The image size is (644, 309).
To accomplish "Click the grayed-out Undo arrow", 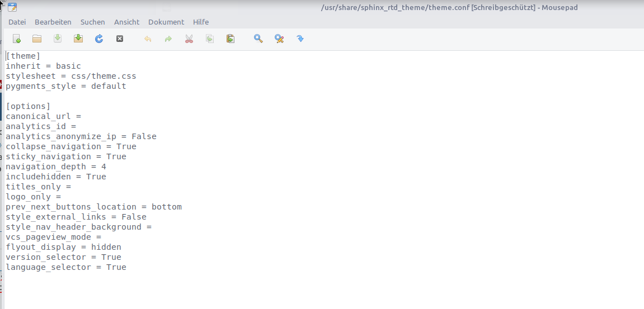I will [x=148, y=39].
